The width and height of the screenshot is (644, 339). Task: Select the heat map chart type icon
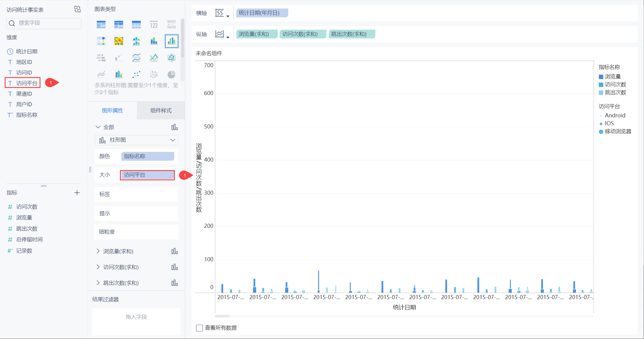pyautogui.click(x=118, y=41)
